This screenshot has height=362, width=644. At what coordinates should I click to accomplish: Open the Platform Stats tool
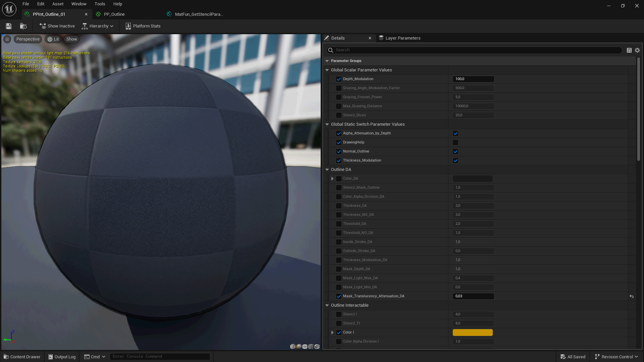coord(143,26)
